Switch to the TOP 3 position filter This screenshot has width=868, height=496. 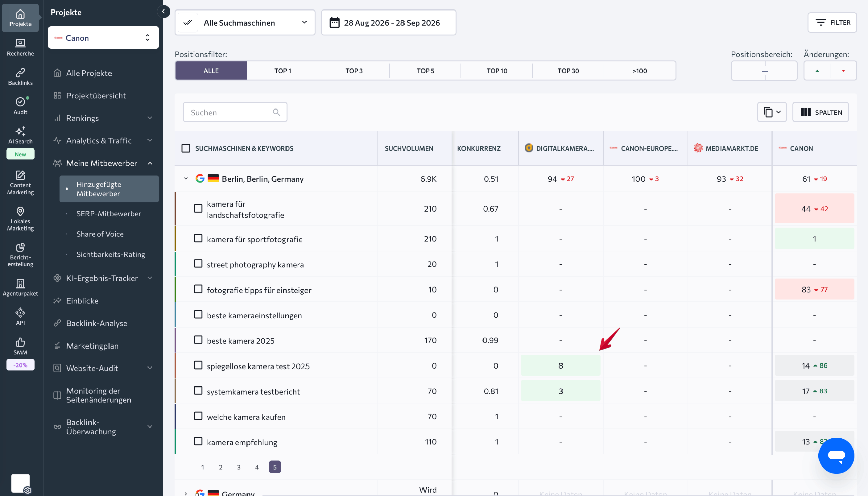tap(354, 71)
